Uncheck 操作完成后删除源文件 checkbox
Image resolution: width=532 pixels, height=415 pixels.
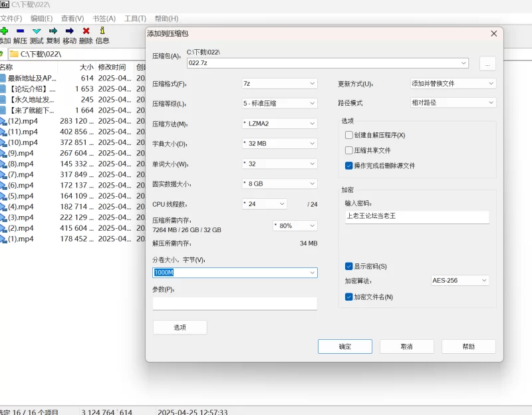pyautogui.click(x=348, y=166)
